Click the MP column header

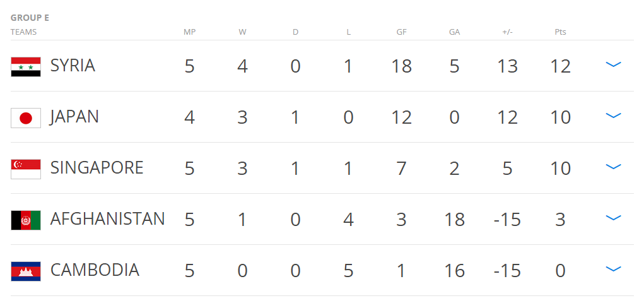(x=189, y=32)
